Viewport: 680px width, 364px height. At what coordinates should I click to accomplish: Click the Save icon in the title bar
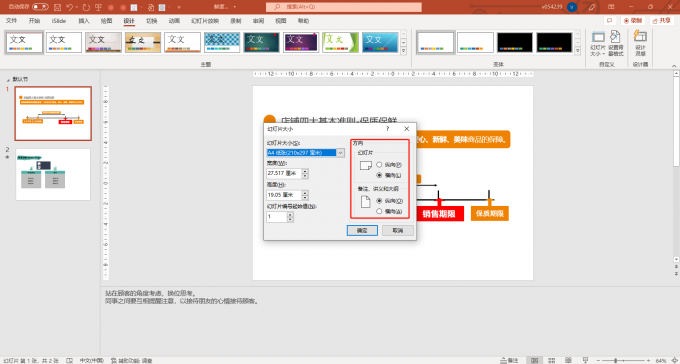pyautogui.click(x=58, y=7)
